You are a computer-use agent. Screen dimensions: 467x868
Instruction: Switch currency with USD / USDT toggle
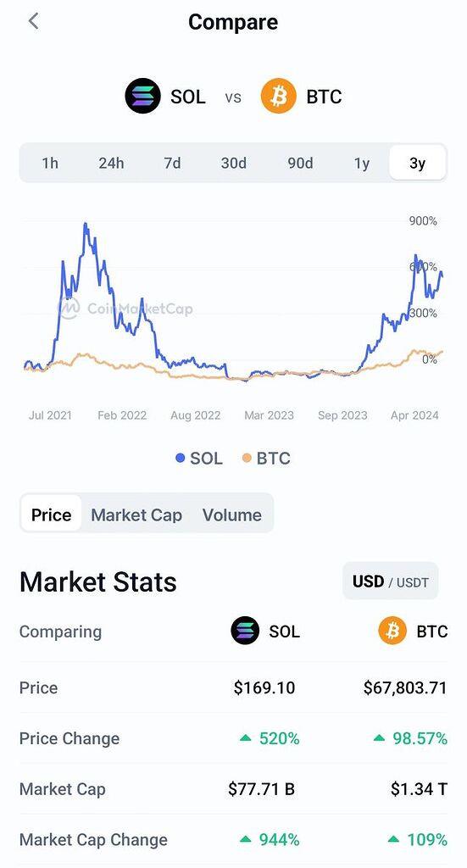click(390, 581)
